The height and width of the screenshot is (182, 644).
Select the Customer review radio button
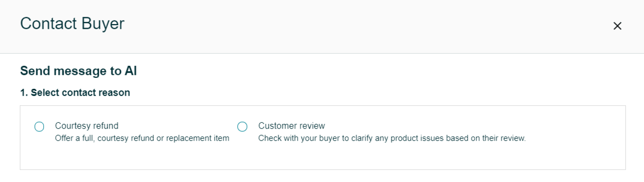[242, 126]
